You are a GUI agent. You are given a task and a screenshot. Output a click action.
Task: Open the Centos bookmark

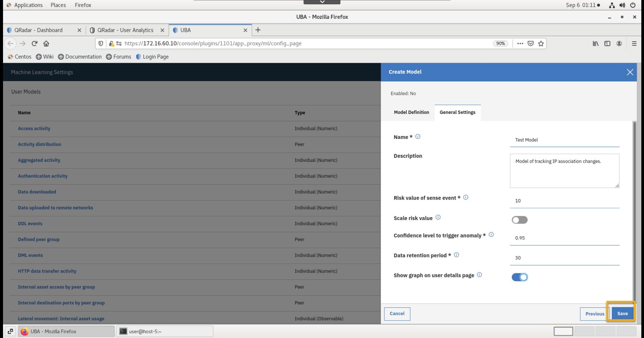pyautogui.click(x=19, y=57)
